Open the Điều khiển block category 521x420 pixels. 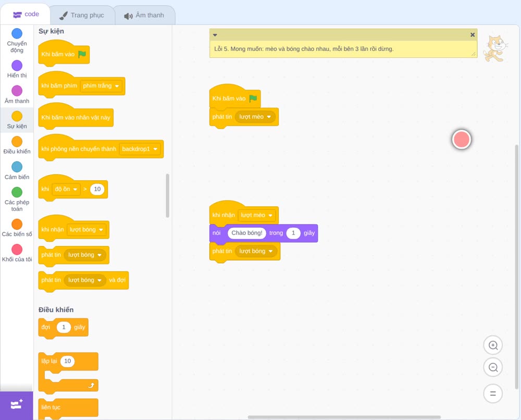click(x=17, y=145)
